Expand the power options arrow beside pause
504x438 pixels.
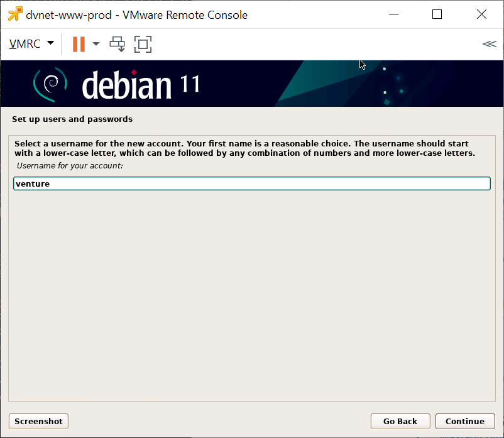click(96, 44)
